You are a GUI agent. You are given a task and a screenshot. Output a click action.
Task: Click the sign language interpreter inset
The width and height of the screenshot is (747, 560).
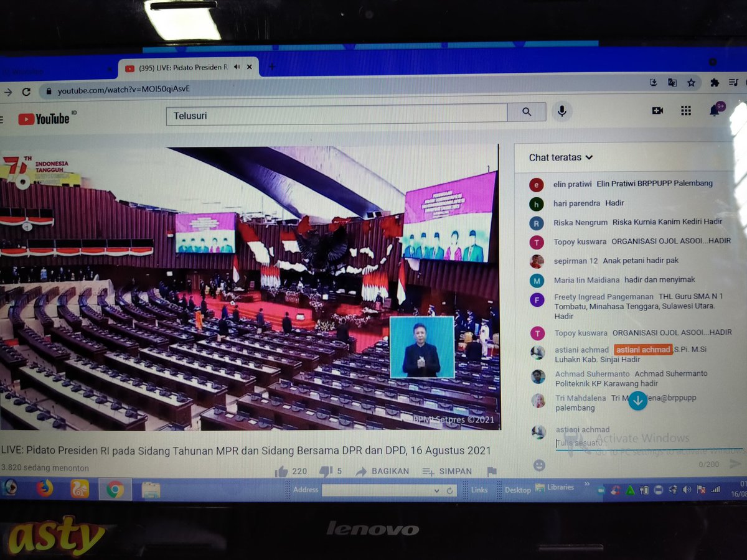[421, 347]
